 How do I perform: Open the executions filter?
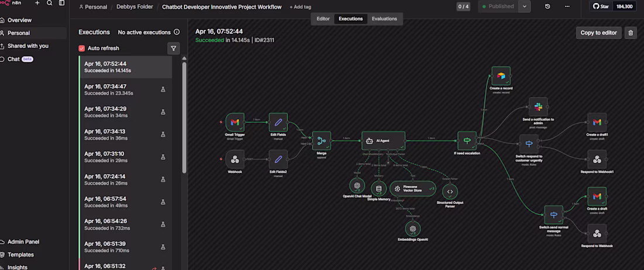click(x=173, y=49)
